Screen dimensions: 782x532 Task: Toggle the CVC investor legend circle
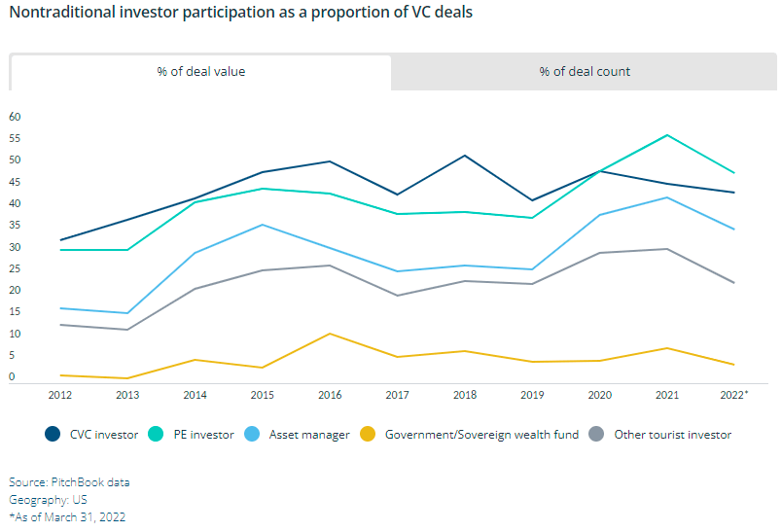[53, 435]
